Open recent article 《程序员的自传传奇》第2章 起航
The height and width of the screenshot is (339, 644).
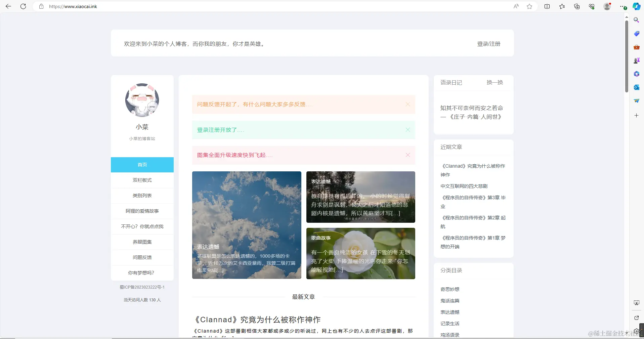[473, 222]
